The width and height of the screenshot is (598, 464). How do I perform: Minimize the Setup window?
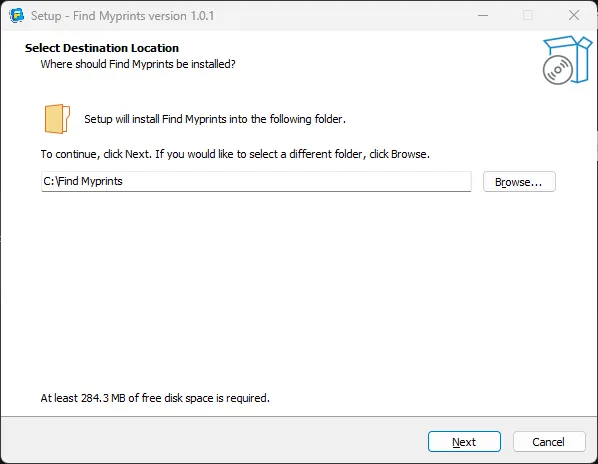coord(483,16)
